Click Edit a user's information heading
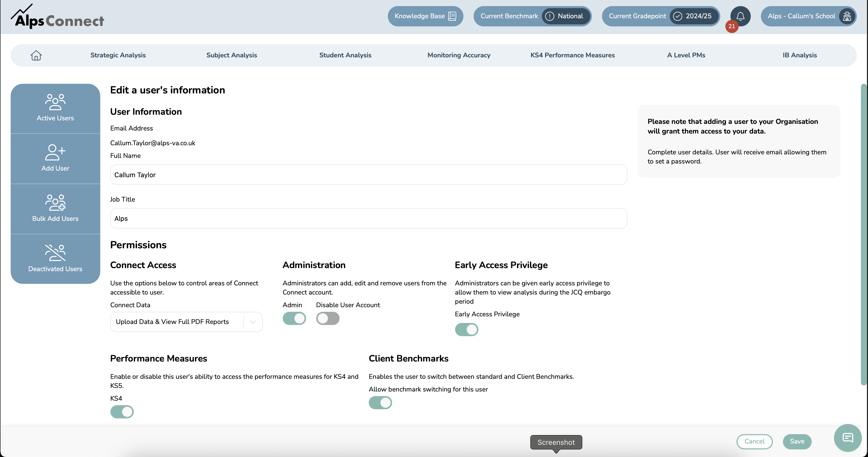This screenshot has width=868, height=457. pyautogui.click(x=168, y=90)
